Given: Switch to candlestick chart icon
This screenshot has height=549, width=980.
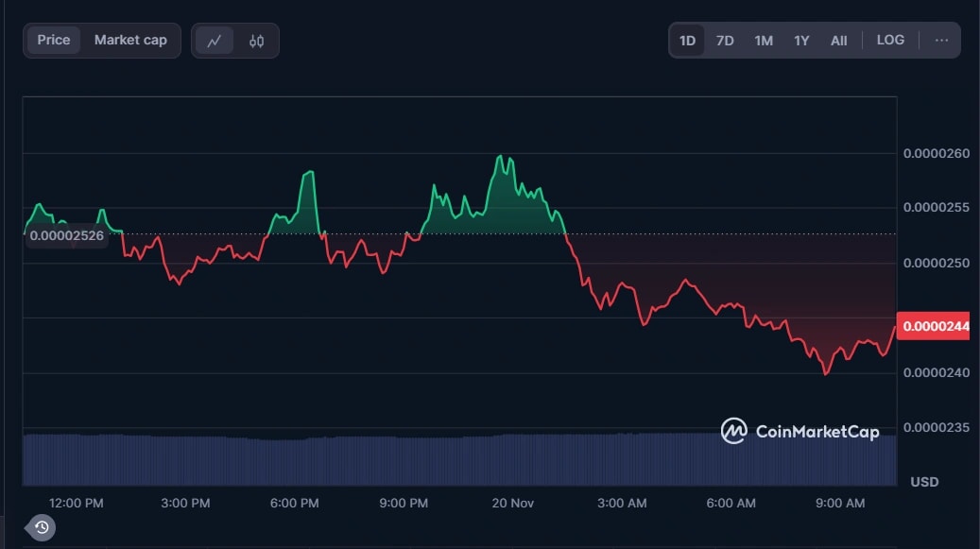Looking at the screenshot, I should (256, 41).
